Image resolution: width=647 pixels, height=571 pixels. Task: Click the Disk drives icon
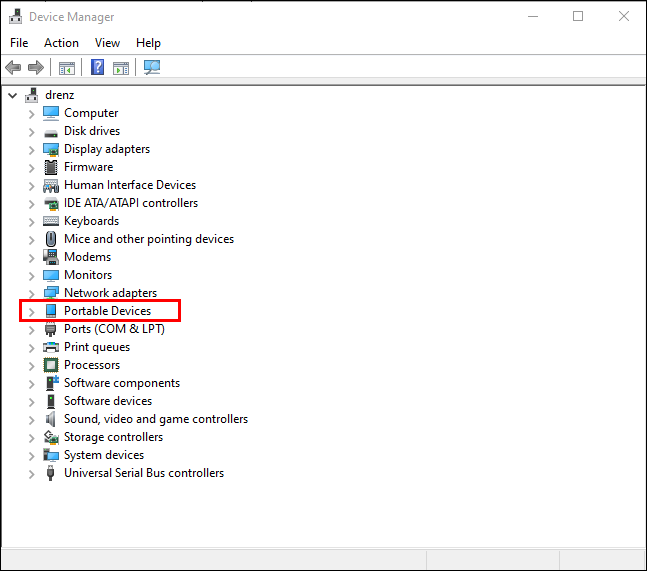[51, 133]
